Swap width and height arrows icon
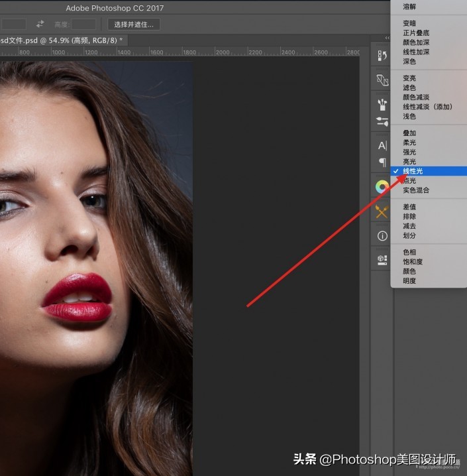The height and width of the screenshot is (476, 467). [40, 24]
